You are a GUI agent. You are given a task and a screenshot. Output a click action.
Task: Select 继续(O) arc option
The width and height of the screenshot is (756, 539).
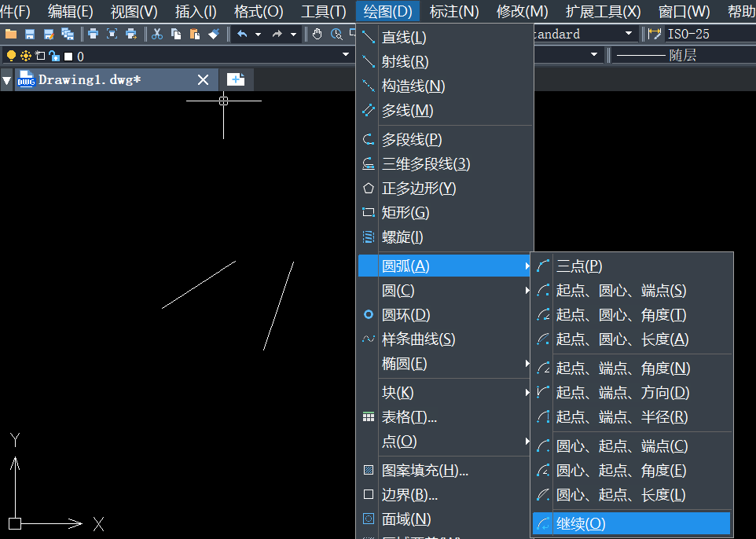click(x=632, y=523)
